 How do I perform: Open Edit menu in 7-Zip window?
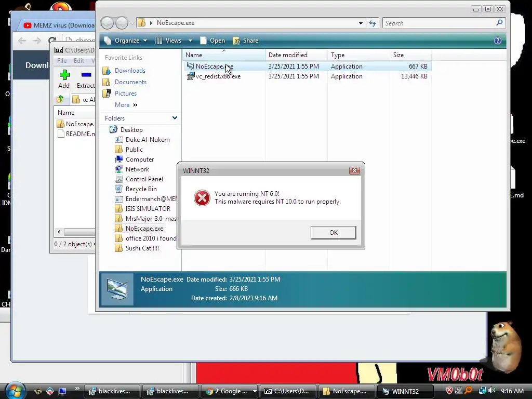click(79, 61)
